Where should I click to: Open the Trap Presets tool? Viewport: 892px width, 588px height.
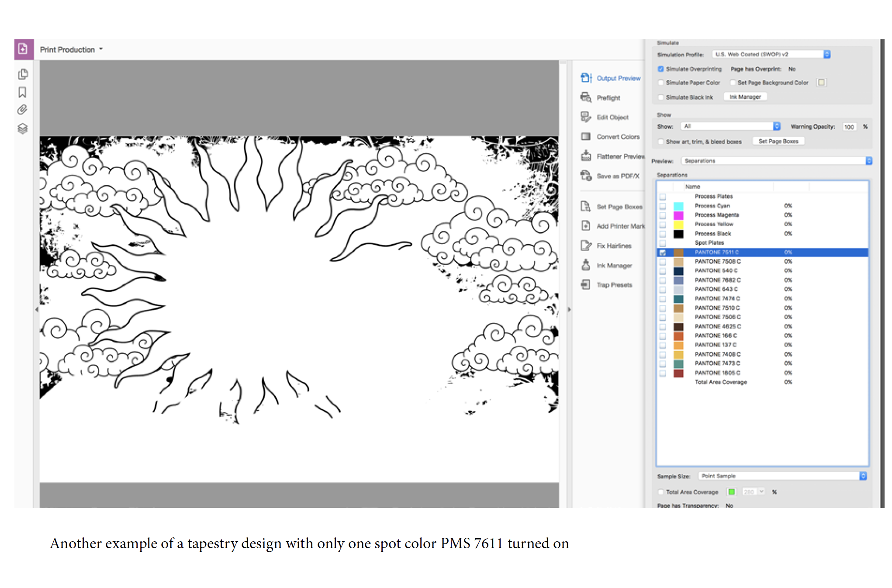tap(614, 285)
